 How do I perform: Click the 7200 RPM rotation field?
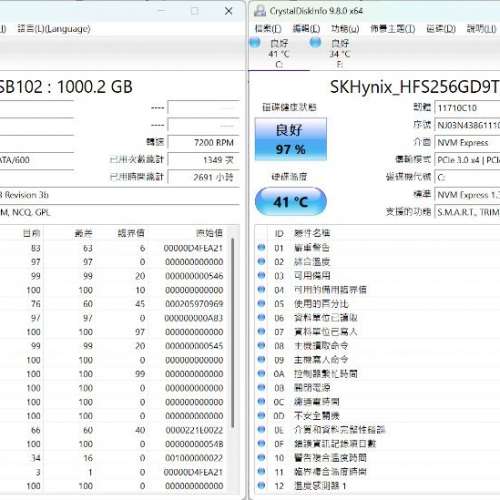[204, 143]
